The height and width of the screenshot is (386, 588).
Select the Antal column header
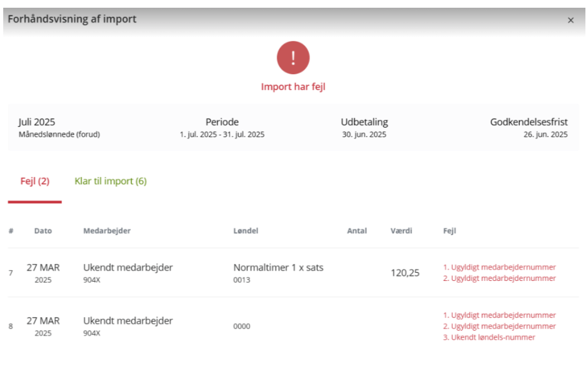(357, 231)
